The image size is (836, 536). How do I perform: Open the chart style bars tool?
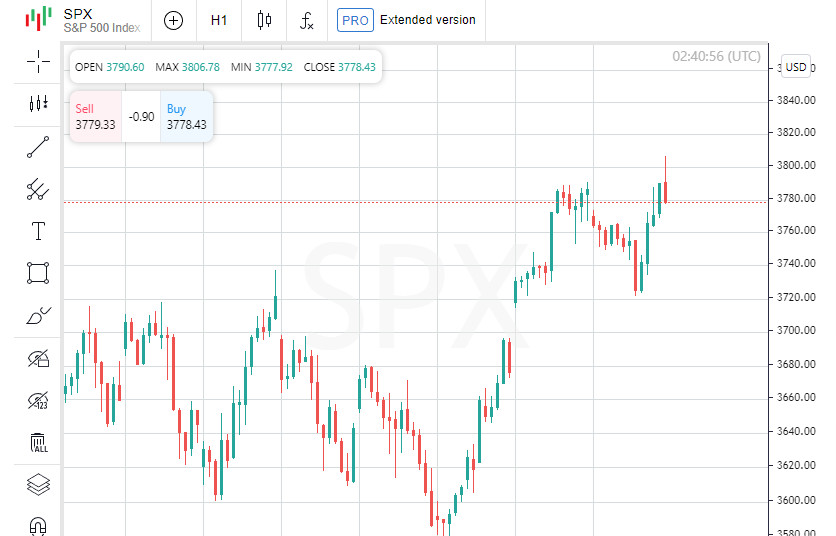[x=38, y=103]
